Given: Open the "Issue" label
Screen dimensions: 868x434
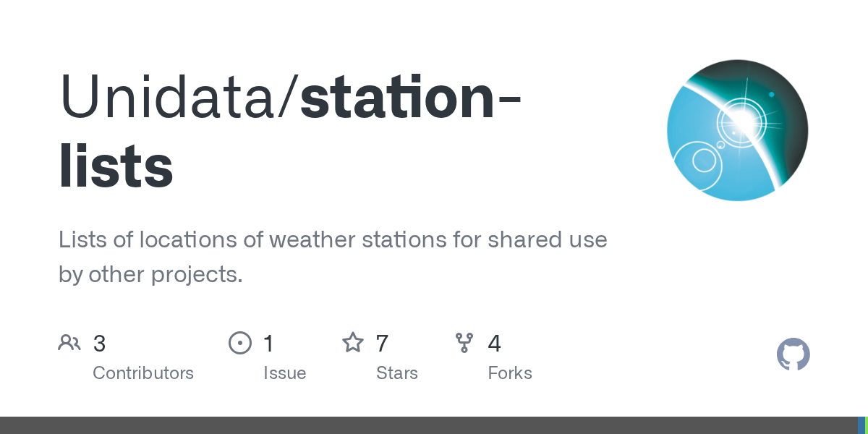Looking at the screenshot, I should point(284,373).
